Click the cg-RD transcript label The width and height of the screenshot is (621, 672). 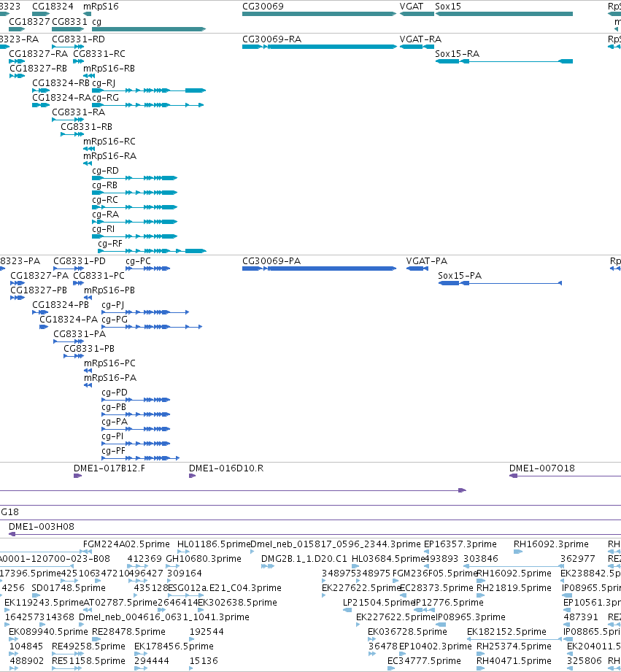coord(105,170)
